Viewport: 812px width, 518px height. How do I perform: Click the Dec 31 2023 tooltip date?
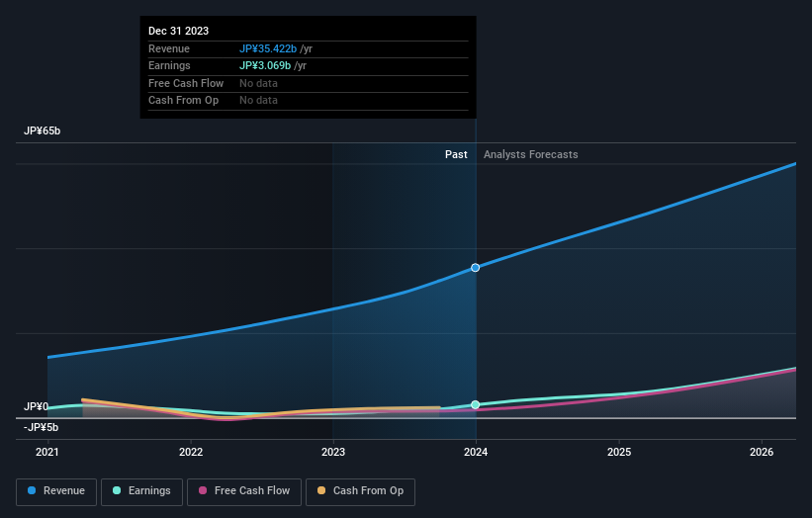(179, 31)
